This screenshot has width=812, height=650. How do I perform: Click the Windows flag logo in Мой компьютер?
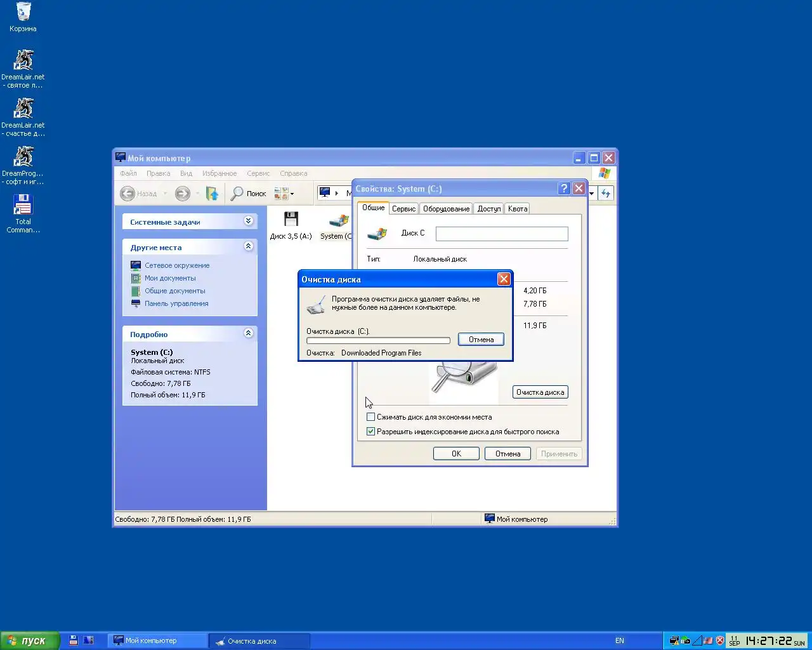point(605,173)
